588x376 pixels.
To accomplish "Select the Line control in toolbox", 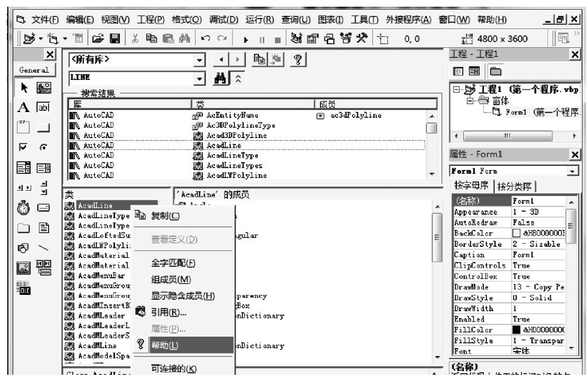I will pyautogui.click(x=44, y=248).
